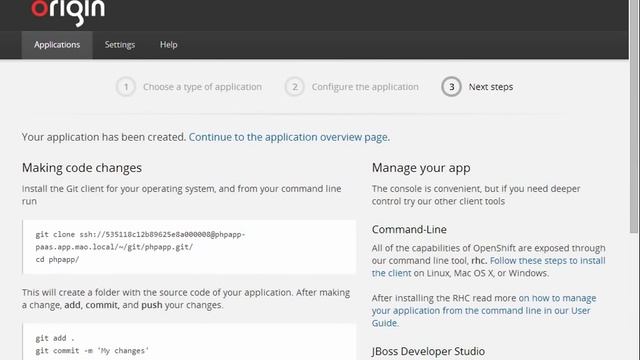Click 'Command-Line' subheading
This screenshot has height=360, width=640.
[x=409, y=229]
